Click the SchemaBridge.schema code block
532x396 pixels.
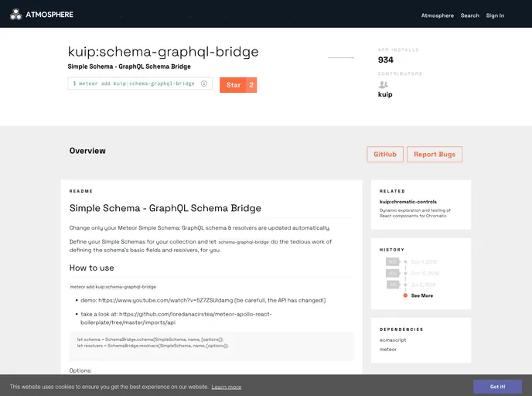click(x=212, y=346)
